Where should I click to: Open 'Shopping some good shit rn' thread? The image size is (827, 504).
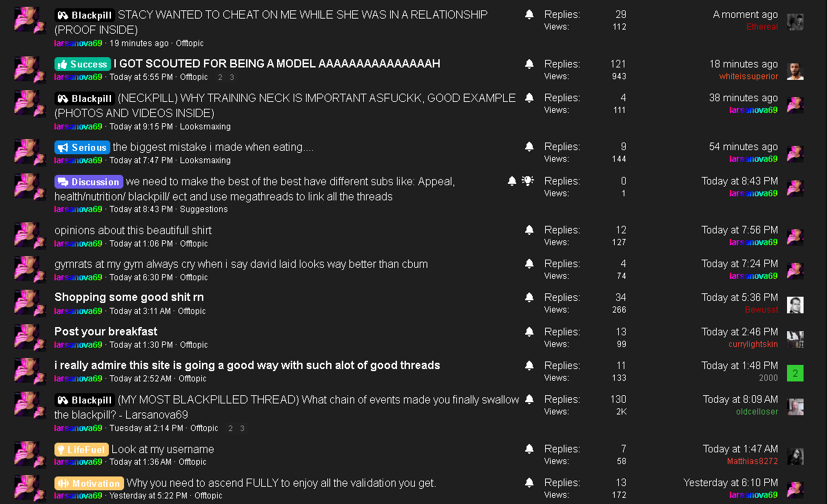click(129, 297)
